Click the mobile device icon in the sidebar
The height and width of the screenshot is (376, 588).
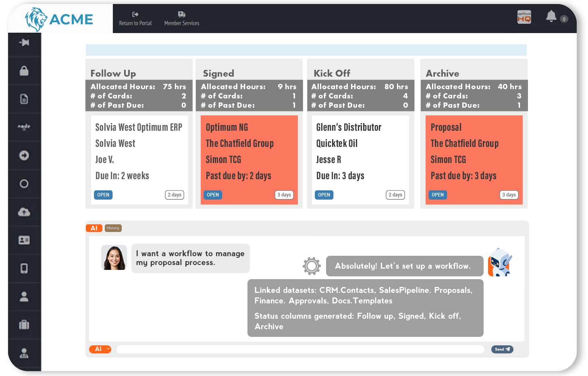[24, 268]
